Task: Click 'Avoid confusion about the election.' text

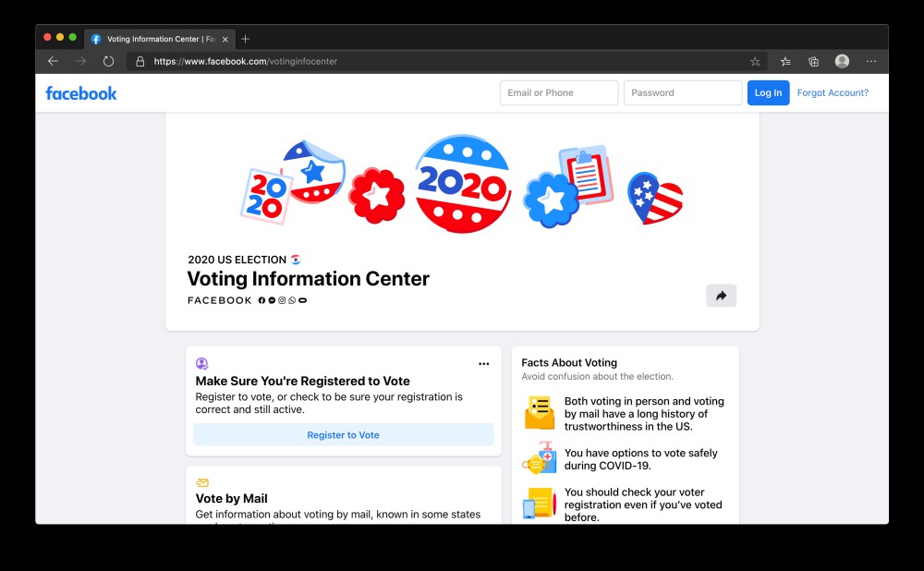Action: 597,377
